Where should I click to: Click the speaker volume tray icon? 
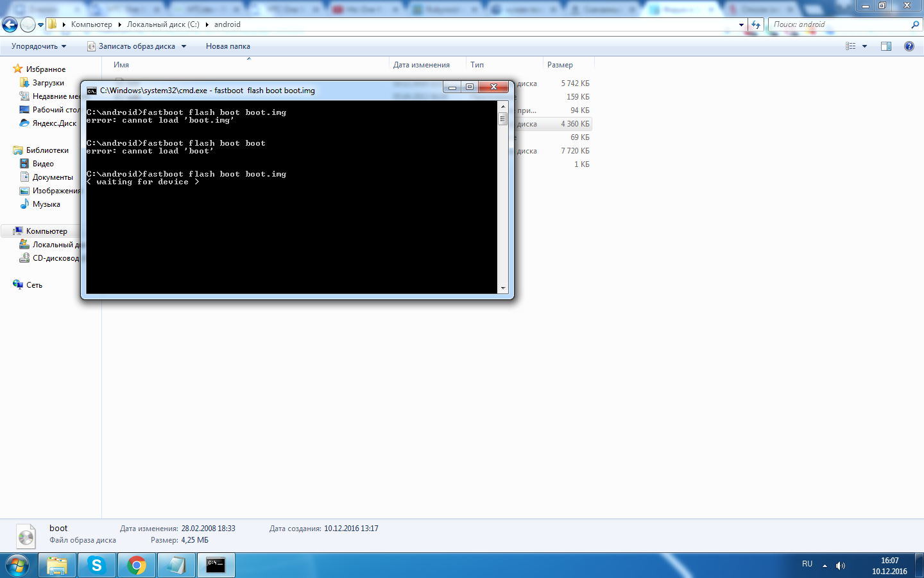tap(840, 566)
